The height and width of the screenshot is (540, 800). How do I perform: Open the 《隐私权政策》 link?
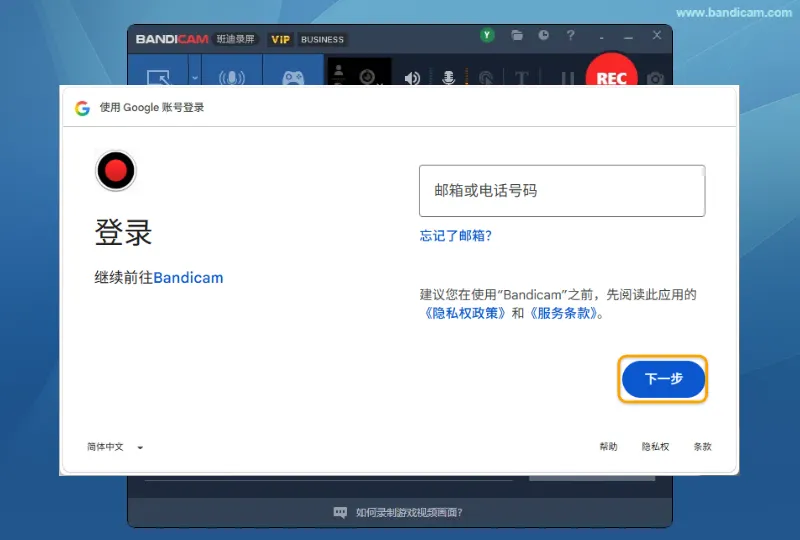pyautogui.click(x=464, y=313)
